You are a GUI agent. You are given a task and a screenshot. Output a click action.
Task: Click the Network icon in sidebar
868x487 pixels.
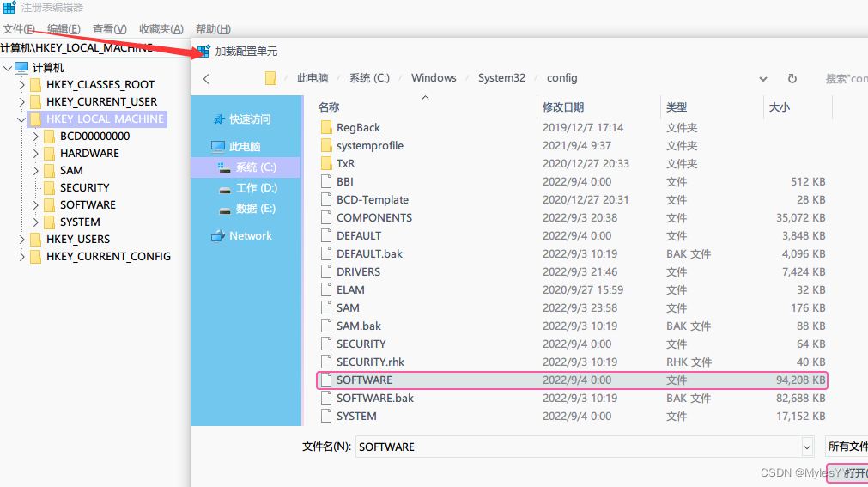(218, 236)
